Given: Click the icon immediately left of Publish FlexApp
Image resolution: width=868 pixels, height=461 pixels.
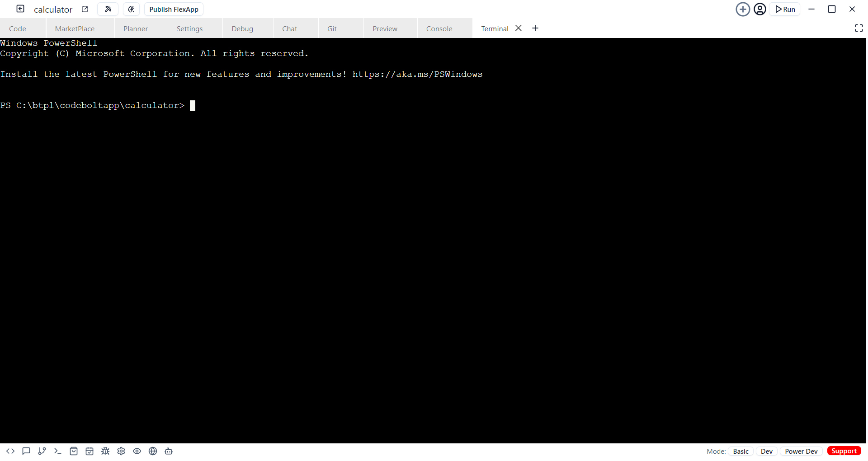Looking at the screenshot, I should tap(131, 9).
